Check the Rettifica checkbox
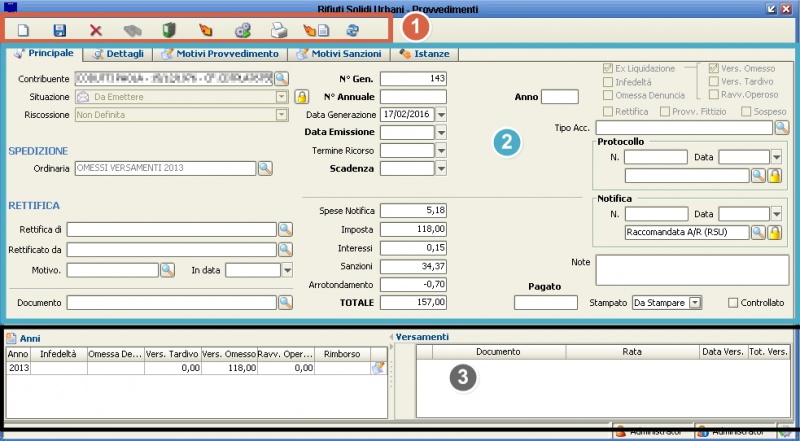Viewport: 800px width, 441px height. tap(607, 110)
